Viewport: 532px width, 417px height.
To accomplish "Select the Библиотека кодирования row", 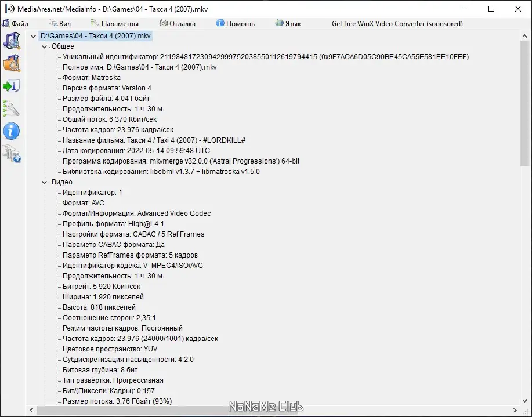I will pos(161,172).
